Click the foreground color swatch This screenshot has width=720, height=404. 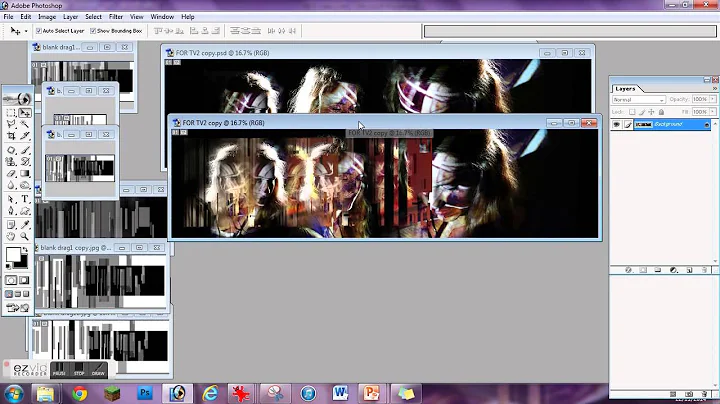tap(13, 254)
